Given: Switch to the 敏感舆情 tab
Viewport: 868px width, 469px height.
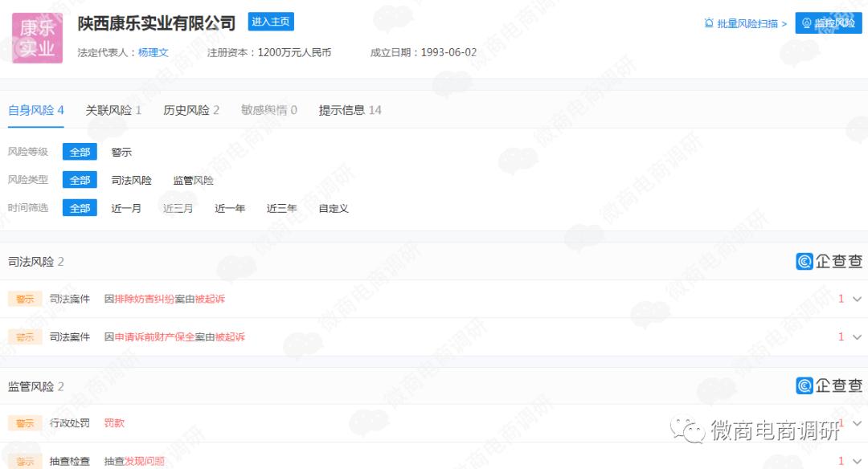Looking at the screenshot, I should 269,110.
